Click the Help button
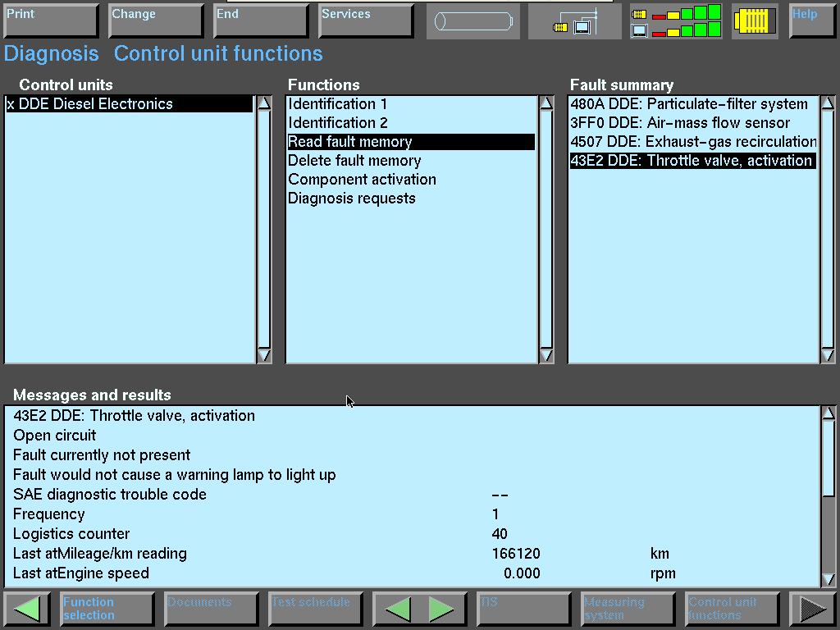Screen dimensions: 840x630 [811, 21]
